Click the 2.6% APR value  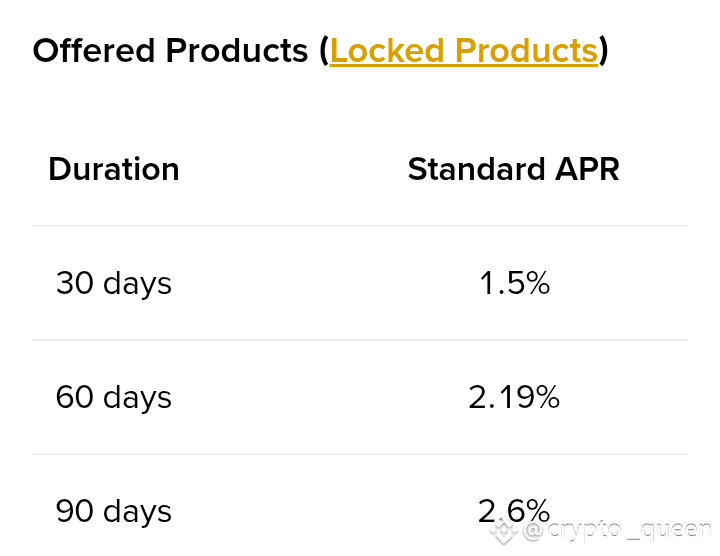[514, 511]
